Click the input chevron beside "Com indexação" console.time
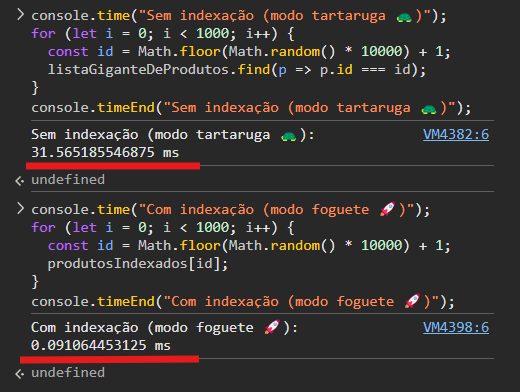This screenshot has height=392, width=520. click(20, 209)
